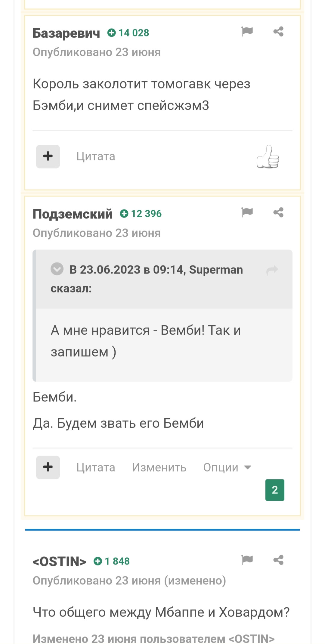Share Базаревич's post

point(278,31)
